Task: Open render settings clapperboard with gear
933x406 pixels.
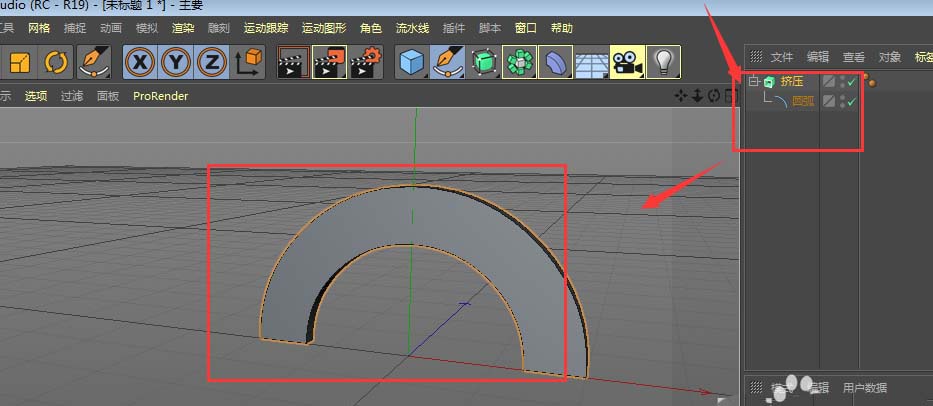Action: pos(367,63)
